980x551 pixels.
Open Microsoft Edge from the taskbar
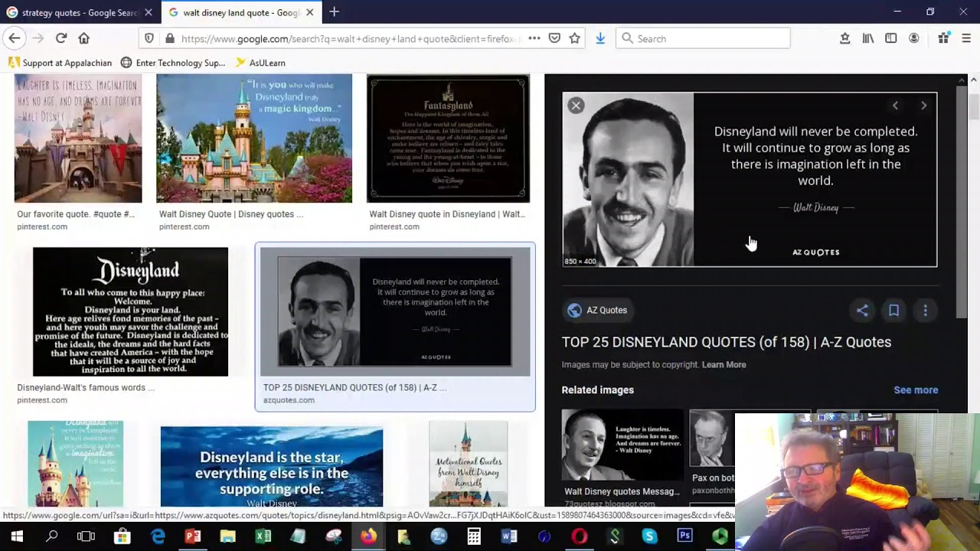158,536
